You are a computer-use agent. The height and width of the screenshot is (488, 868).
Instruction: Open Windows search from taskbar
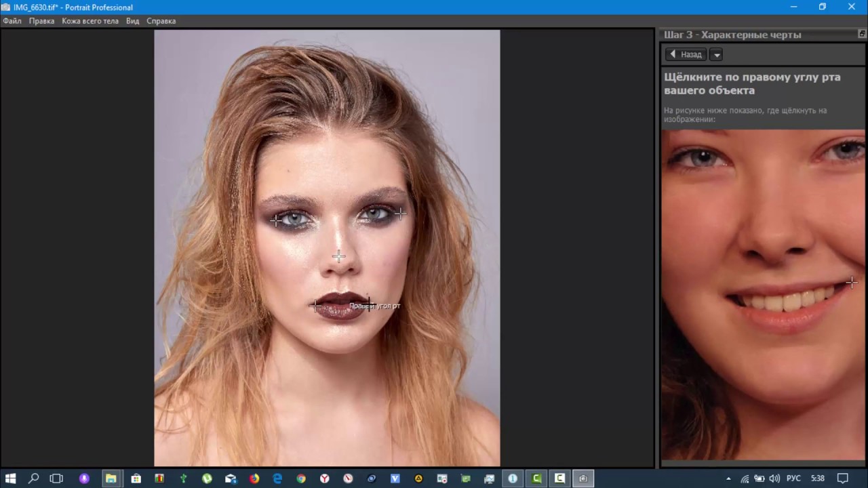(x=33, y=479)
